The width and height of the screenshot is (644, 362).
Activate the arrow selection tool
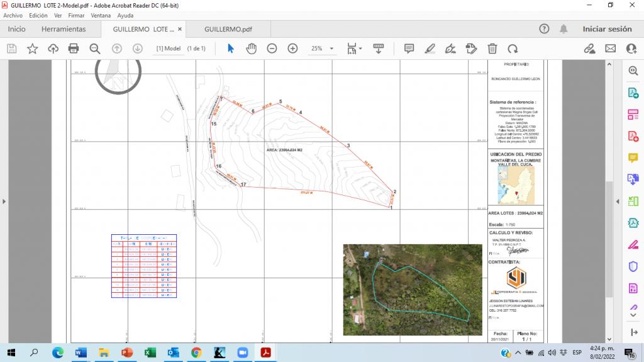(231, 48)
